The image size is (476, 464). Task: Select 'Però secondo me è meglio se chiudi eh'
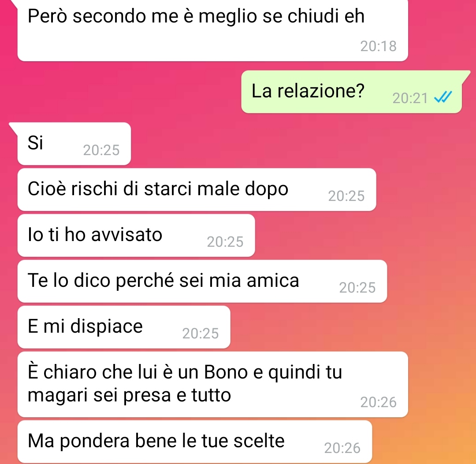tap(212, 30)
